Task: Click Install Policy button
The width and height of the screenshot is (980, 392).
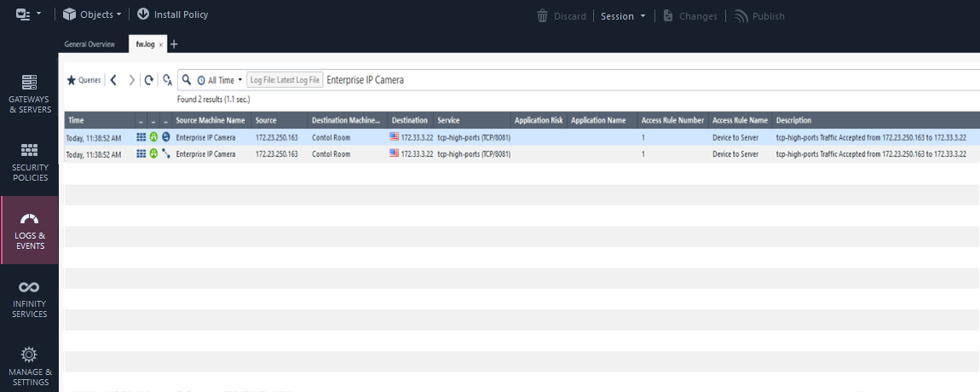Action: point(172,14)
